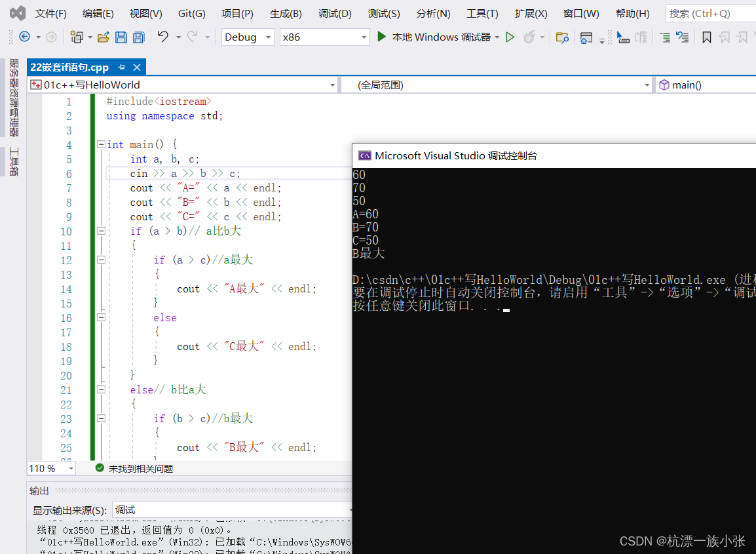
Task: Click the hot reload flame icon
Action: (529, 37)
